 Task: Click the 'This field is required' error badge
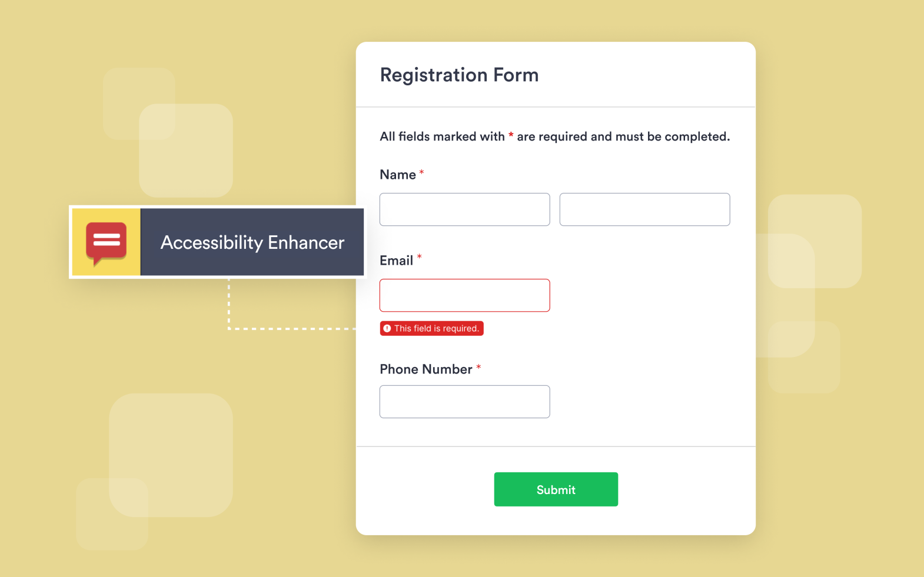(431, 328)
